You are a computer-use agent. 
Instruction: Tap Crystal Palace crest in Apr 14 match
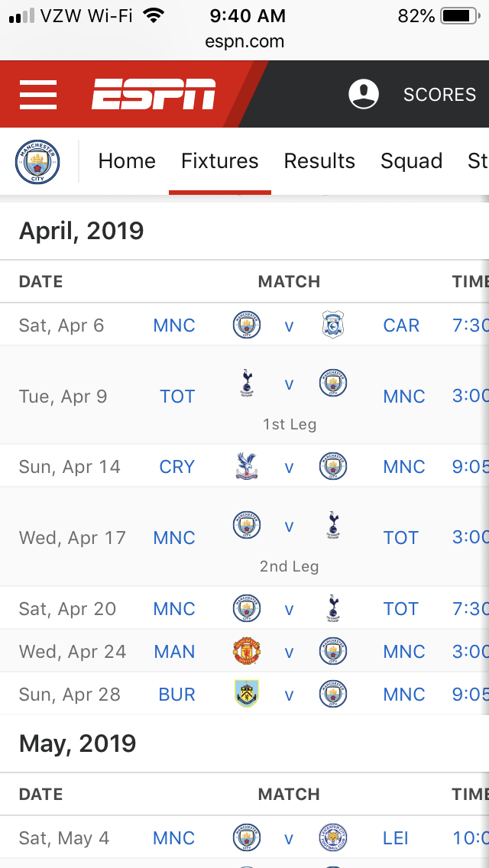[x=247, y=466]
